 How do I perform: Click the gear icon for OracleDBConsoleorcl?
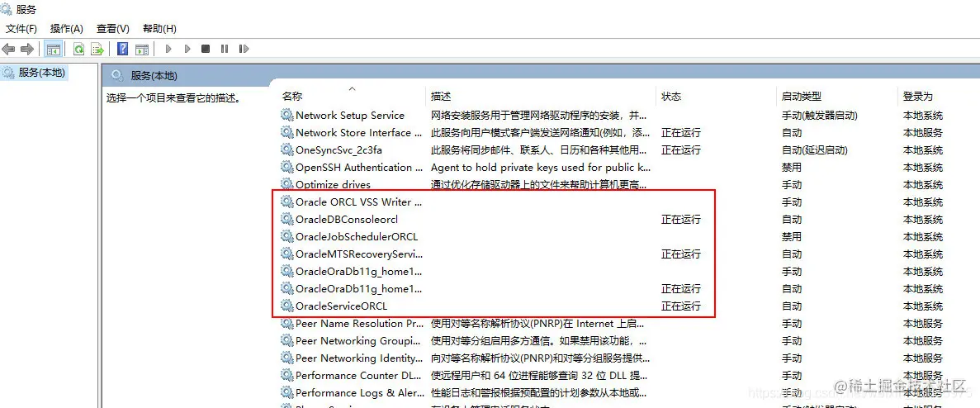tap(286, 220)
